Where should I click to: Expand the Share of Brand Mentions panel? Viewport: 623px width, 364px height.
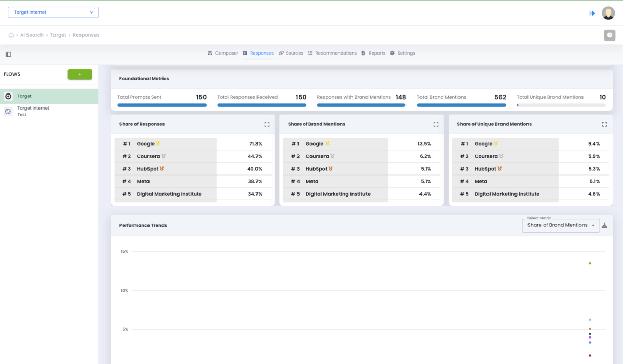tap(436, 124)
